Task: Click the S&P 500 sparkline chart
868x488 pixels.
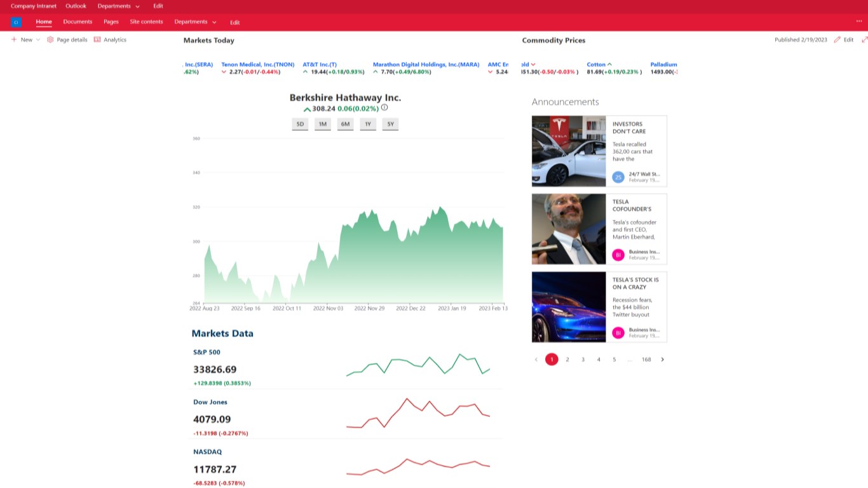Action: pyautogui.click(x=418, y=365)
